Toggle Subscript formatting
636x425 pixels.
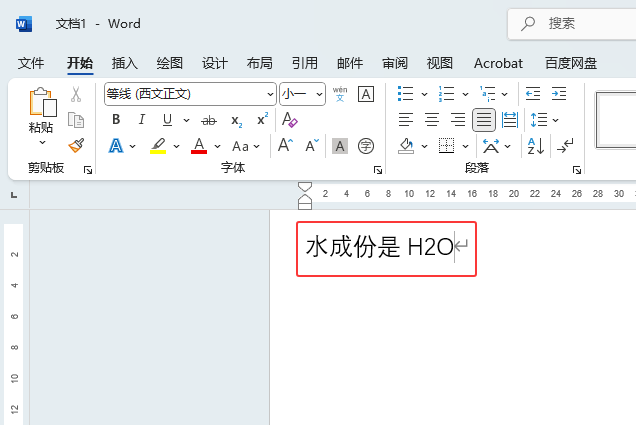click(x=236, y=120)
